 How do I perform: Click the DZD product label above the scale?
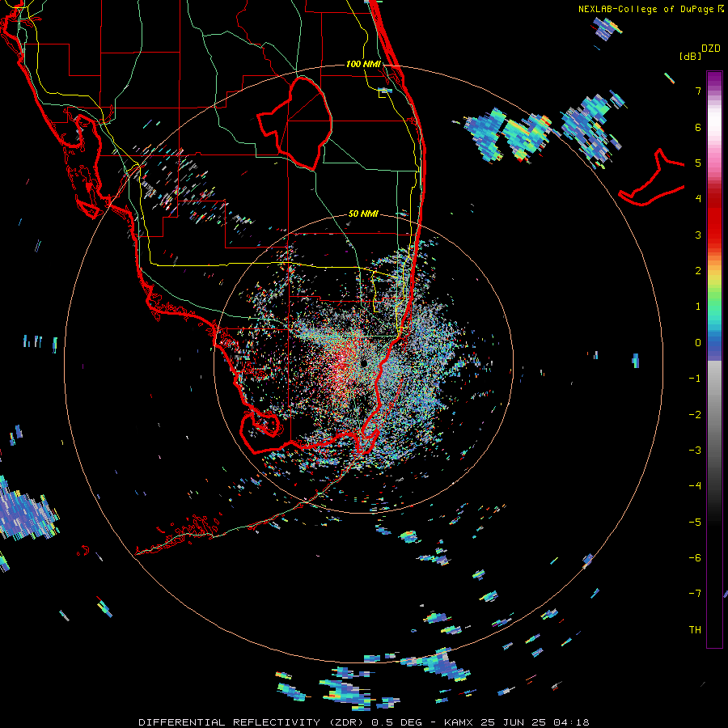tap(711, 48)
